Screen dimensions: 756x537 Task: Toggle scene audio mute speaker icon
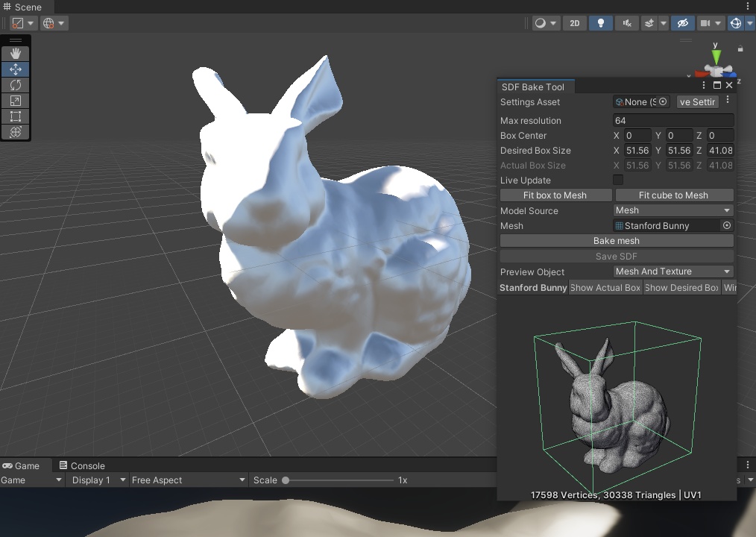(627, 23)
